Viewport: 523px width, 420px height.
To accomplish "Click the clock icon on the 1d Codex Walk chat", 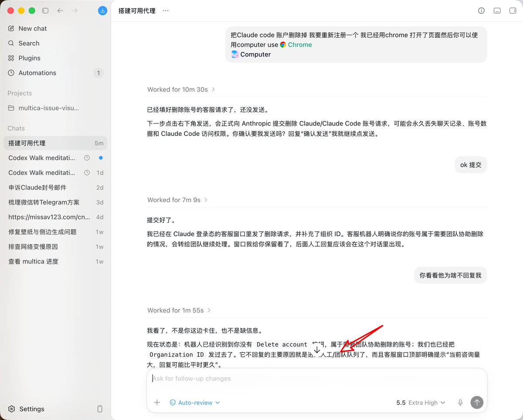I will tap(87, 173).
